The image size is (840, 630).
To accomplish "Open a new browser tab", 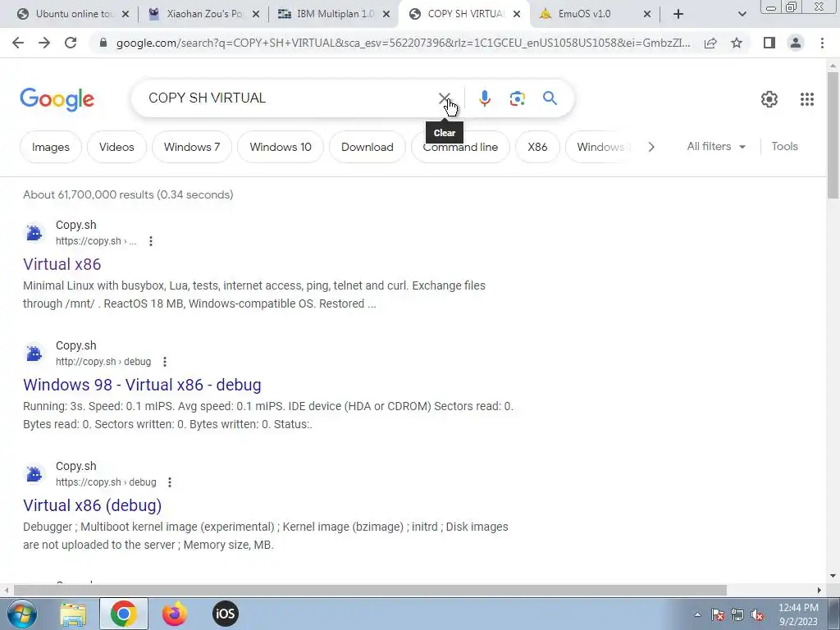I will coord(678,14).
